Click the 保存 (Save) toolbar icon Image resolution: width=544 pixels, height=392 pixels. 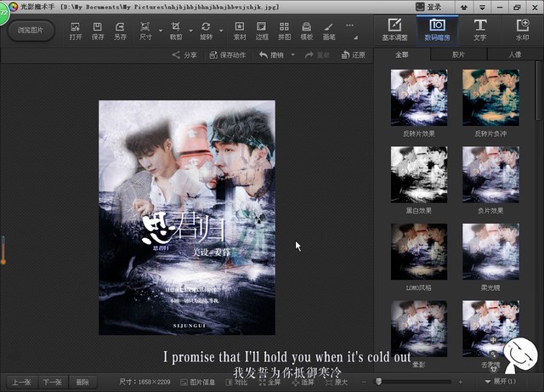pyautogui.click(x=98, y=31)
